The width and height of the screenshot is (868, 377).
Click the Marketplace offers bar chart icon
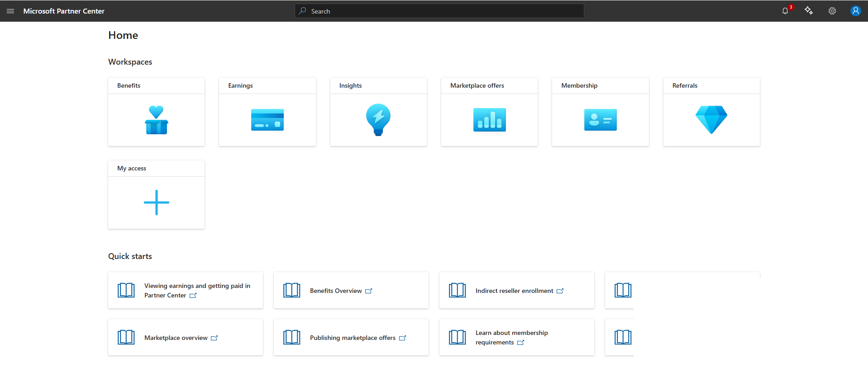tap(490, 120)
